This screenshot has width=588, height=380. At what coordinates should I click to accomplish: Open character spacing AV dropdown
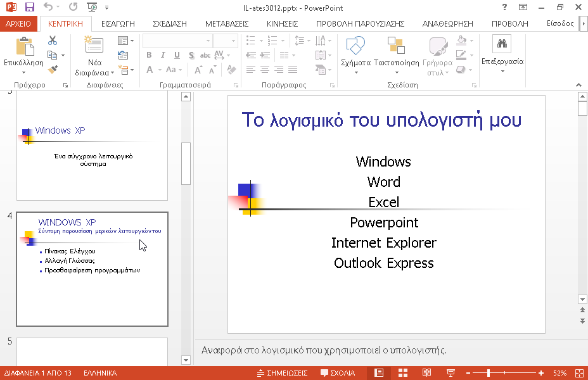click(222, 55)
